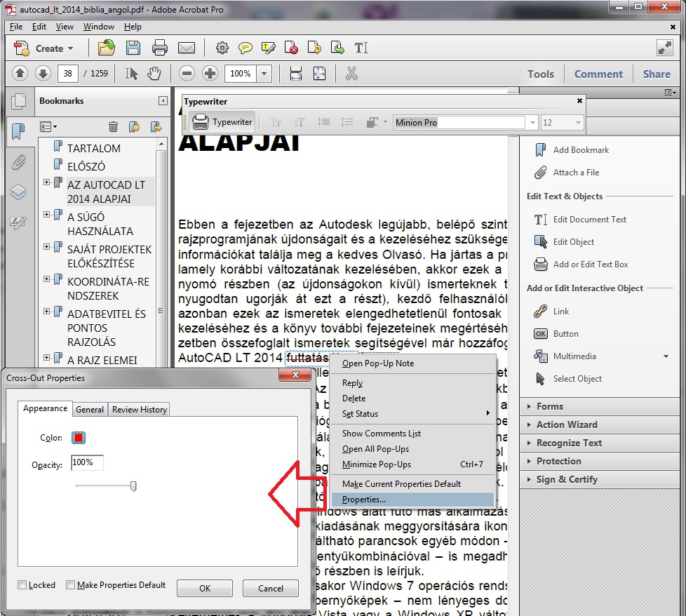Open bookmark options menu dropdown
Screen dimensions: 686x616
(x=48, y=127)
